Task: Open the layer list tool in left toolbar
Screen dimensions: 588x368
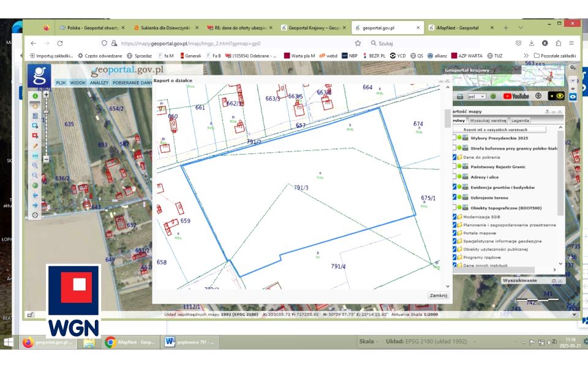Action: click(x=36, y=116)
